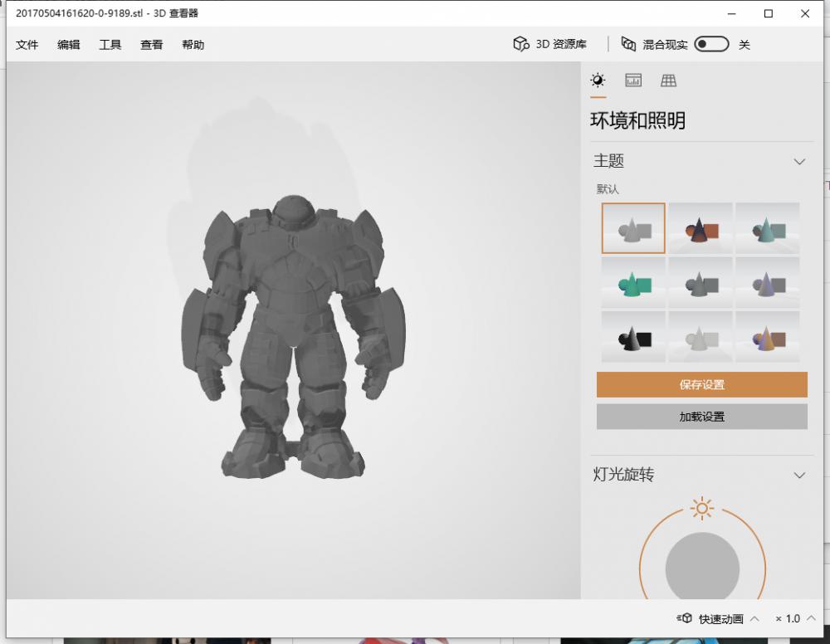Open the 工具 menu
Viewport: 830px width, 644px height.
click(x=110, y=45)
